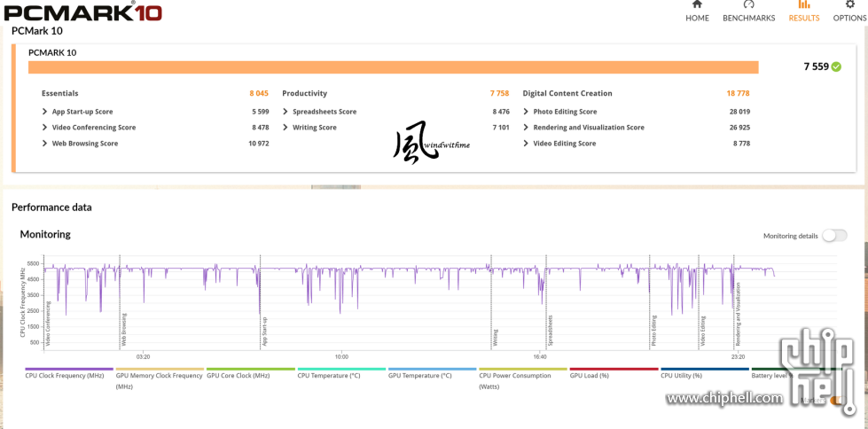This screenshot has height=429, width=868.
Task: Click the Digital Content Creation heading
Action: tap(567, 94)
